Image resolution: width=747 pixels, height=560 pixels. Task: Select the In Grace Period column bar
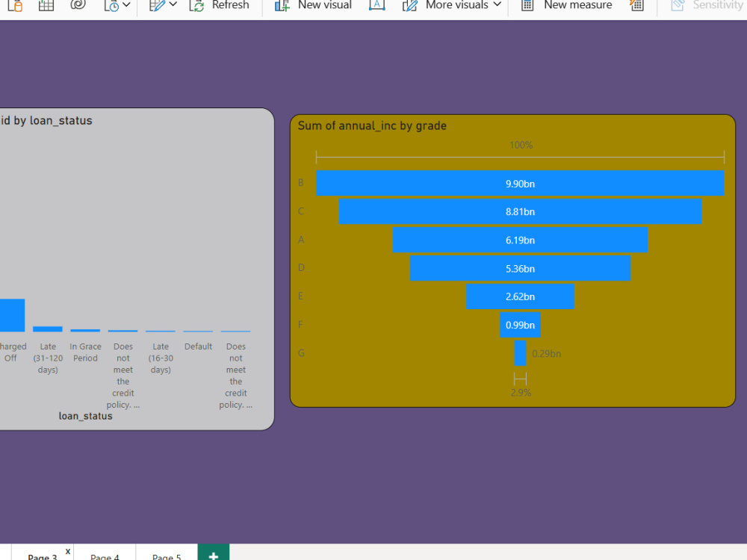(85, 331)
